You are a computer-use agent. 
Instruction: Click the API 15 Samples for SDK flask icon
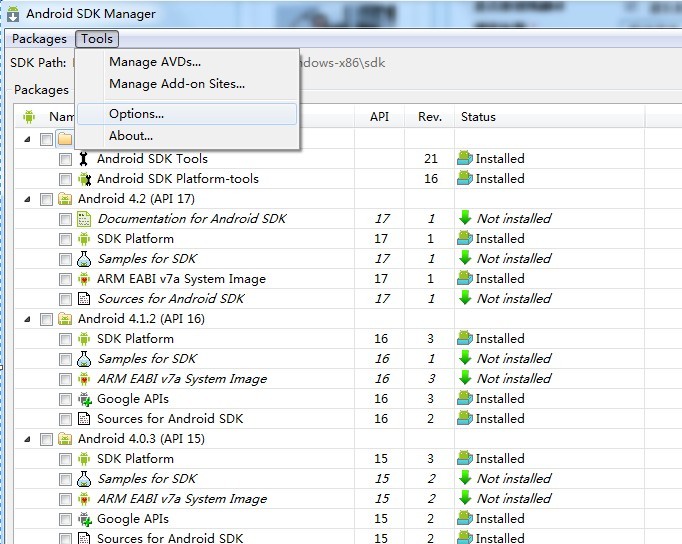84,479
